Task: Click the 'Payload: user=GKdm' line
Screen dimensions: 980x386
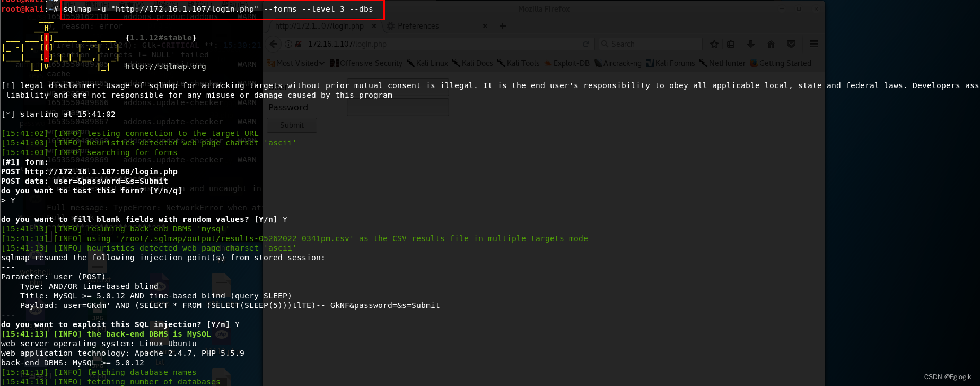Action: [230, 305]
